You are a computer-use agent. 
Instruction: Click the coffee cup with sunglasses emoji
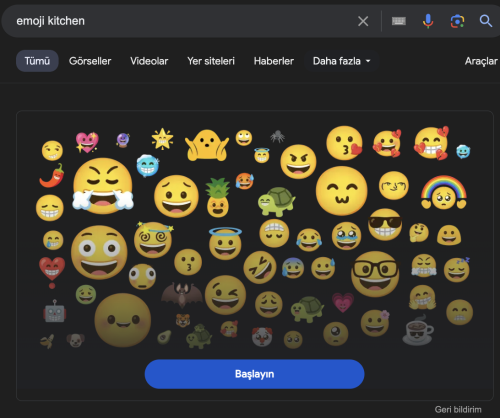pos(418,329)
